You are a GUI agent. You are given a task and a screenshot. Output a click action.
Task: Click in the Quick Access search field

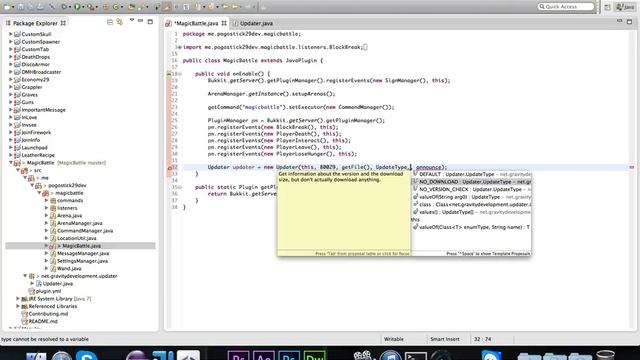(566, 7)
